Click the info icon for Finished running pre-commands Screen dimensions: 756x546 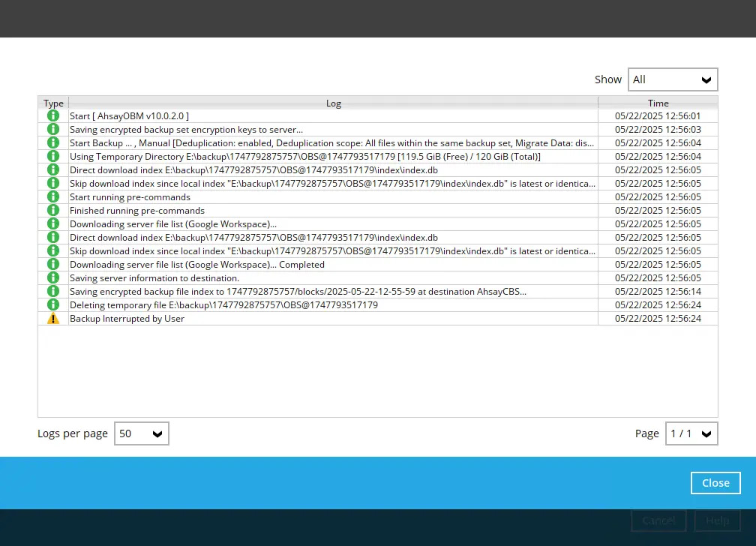53,210
